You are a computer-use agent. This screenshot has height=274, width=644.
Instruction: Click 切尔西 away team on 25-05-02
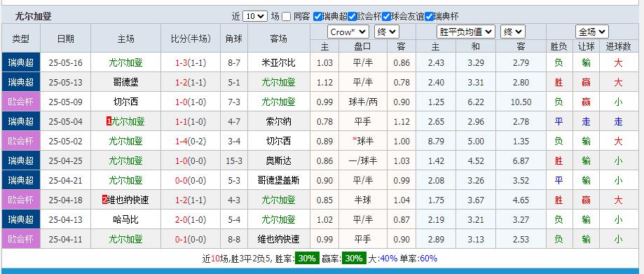click(278, 142)
